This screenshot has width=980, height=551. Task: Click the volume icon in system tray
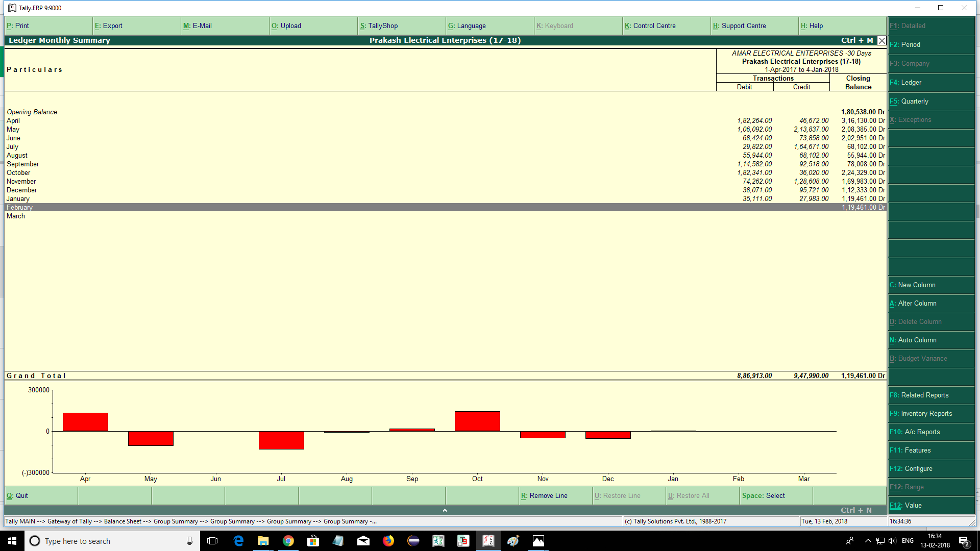[892, 541]
